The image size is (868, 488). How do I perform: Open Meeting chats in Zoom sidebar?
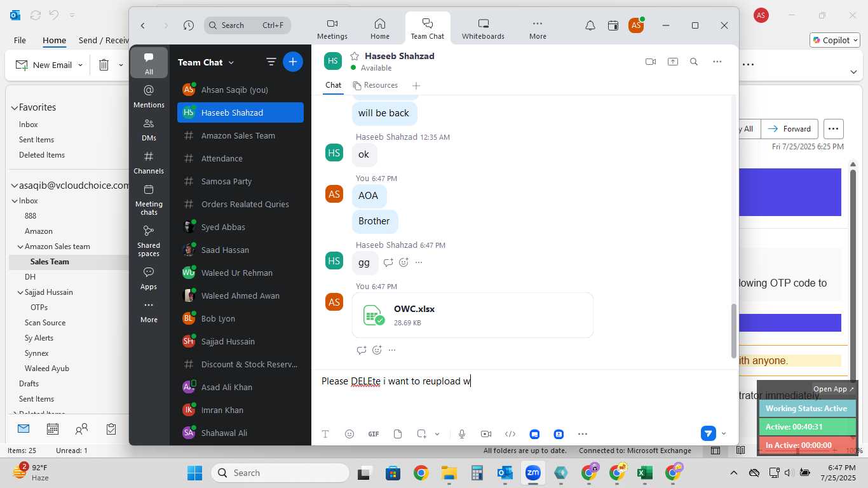149,200
